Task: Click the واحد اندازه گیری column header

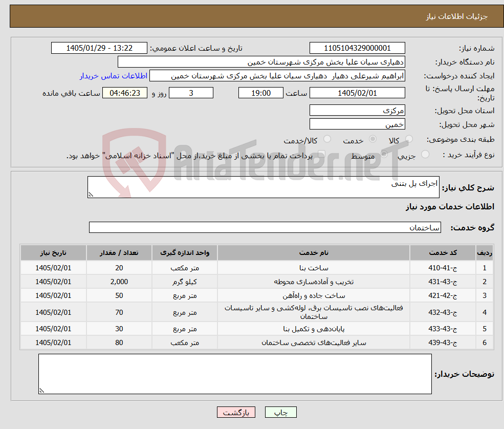Action: pyautogui.click(x=185, y=253)
